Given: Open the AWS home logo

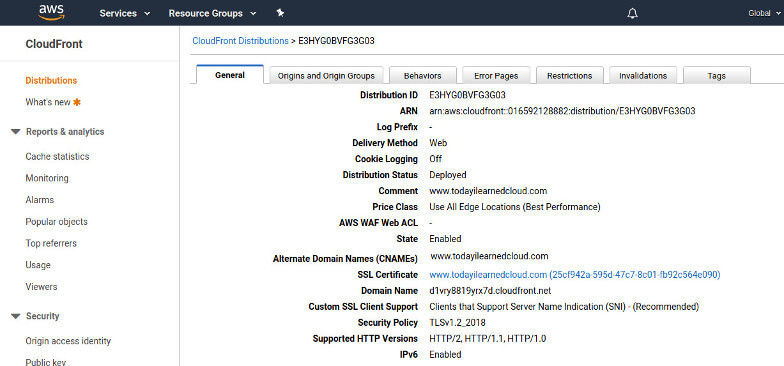Looking at the screenshot, I should 52,12.
